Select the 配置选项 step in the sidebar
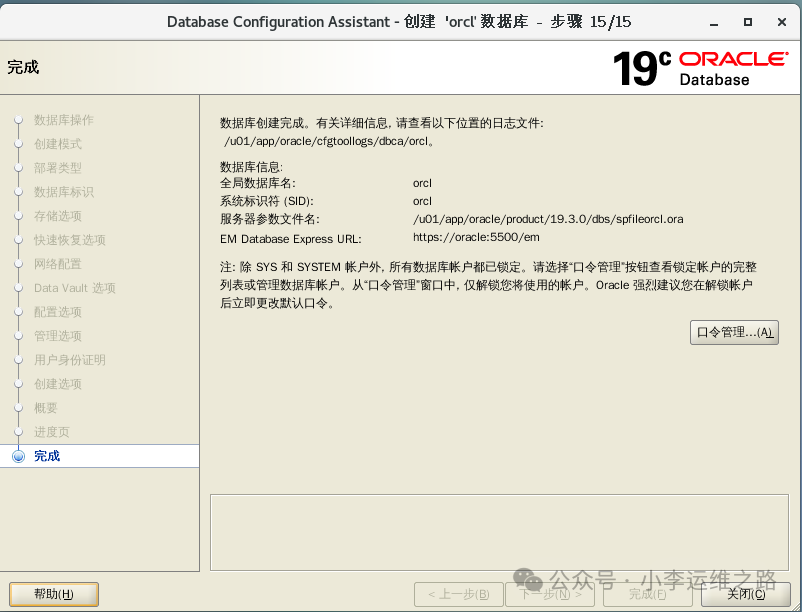 [x=58, y=312]
